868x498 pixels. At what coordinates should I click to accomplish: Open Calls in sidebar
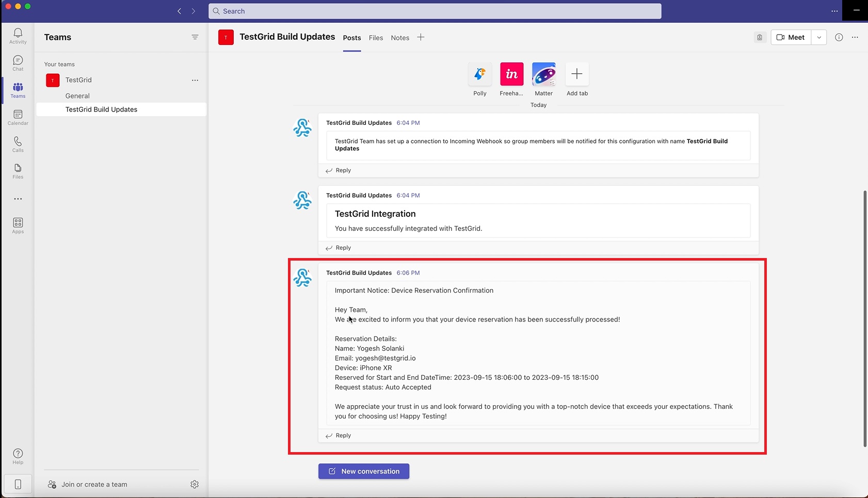(18, 144)
